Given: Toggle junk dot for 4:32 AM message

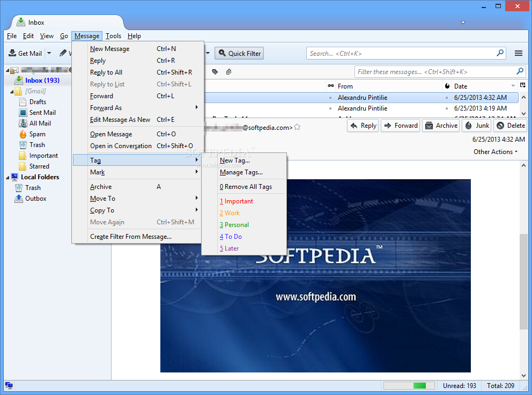Looking at the screenshot, I should [x=447, y=98].
